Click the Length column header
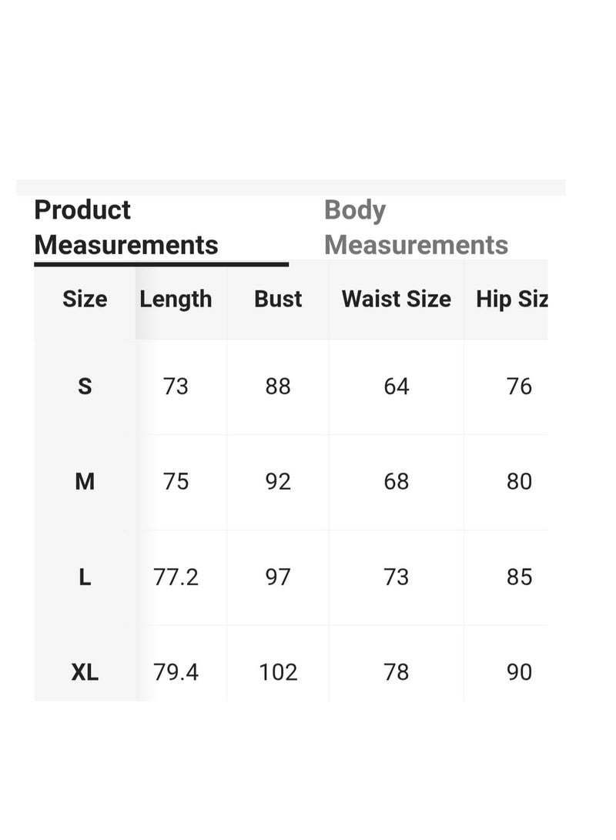This screenshot has width=616, height=840. (176, 299)
